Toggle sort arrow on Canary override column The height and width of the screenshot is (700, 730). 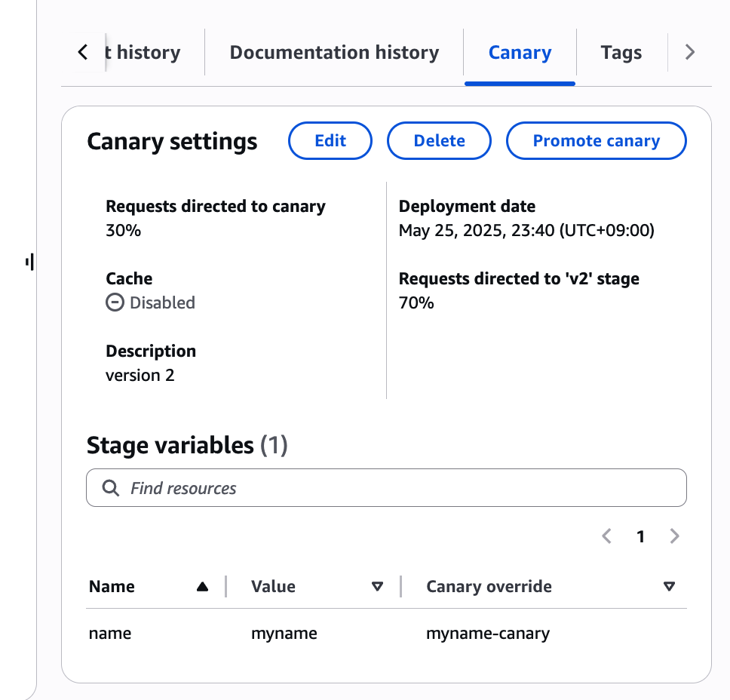668,587
